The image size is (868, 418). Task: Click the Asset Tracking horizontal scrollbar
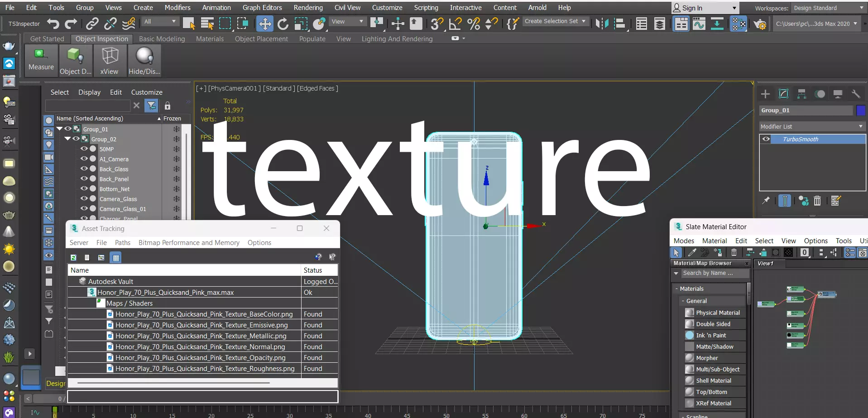click(173, 383)
